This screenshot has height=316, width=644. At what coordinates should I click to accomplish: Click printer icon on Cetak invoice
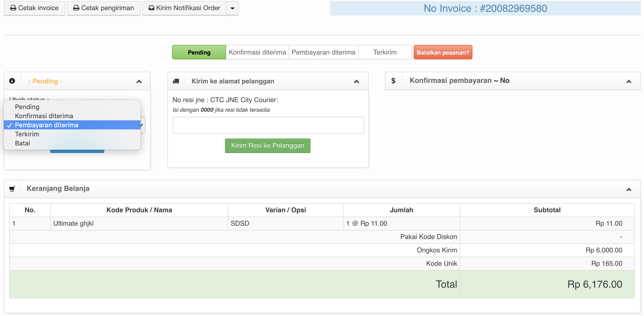tap(13, 8)
